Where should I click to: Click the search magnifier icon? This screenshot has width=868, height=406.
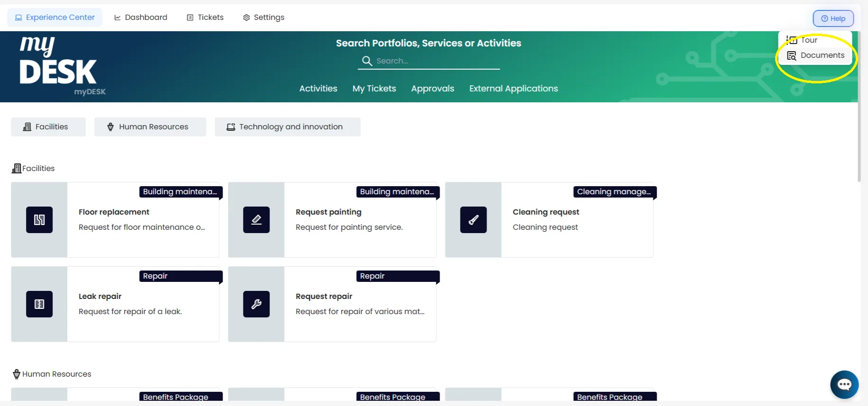pyautogui.click(x=367, y=61)
